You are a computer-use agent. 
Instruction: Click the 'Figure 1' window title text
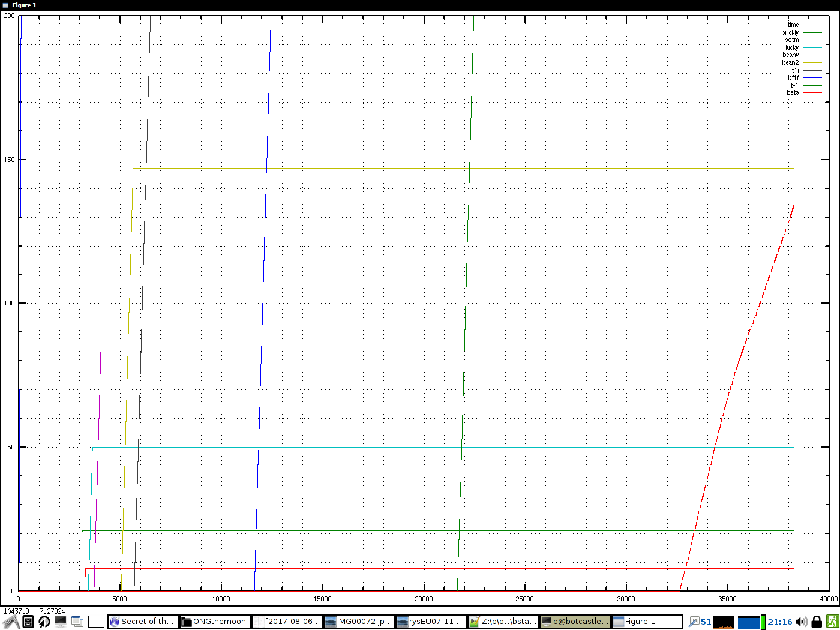point(24,5)
